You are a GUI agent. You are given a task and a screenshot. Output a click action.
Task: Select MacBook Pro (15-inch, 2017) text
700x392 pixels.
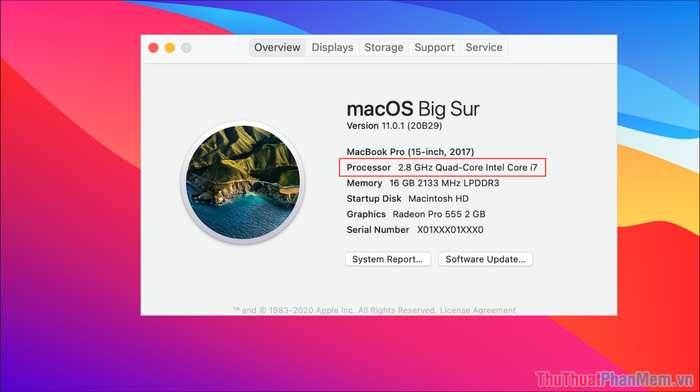click(410, 152)
